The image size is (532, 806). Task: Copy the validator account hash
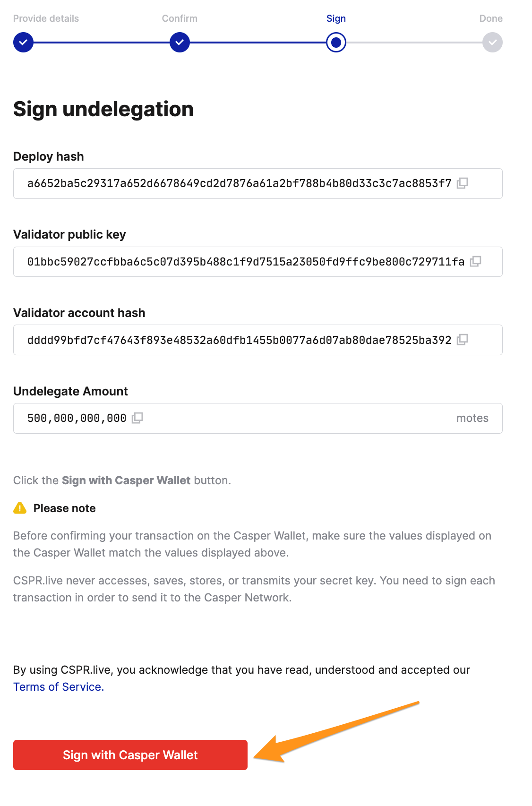click(462, 340)
